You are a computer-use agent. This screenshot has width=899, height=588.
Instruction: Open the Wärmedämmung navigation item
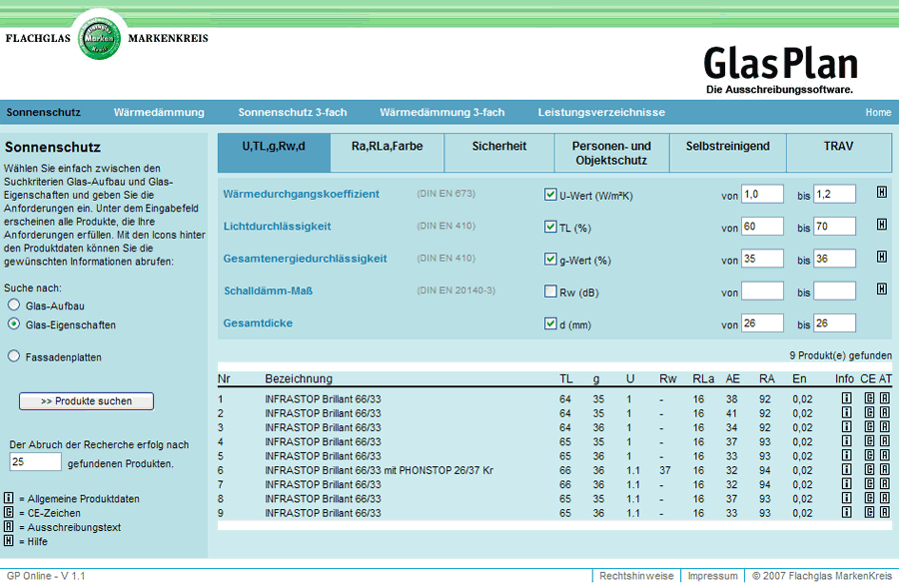159,113
